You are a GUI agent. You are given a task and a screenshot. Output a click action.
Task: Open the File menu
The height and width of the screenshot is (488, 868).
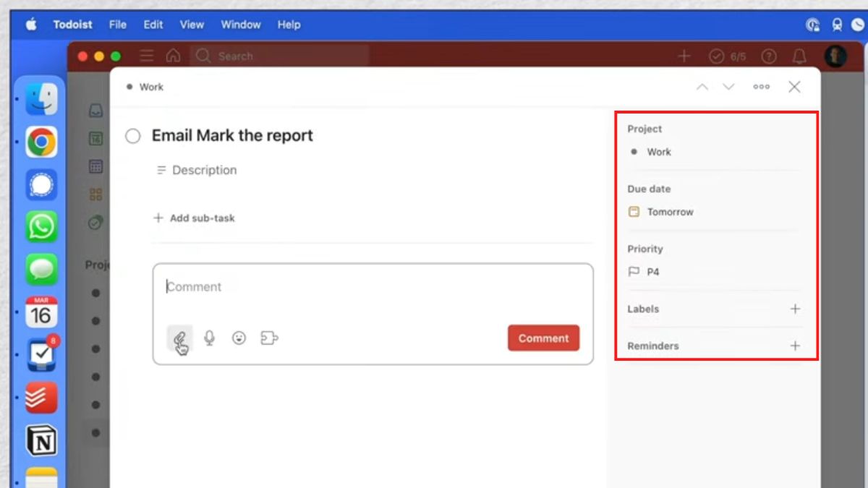(x=118, y=25)
